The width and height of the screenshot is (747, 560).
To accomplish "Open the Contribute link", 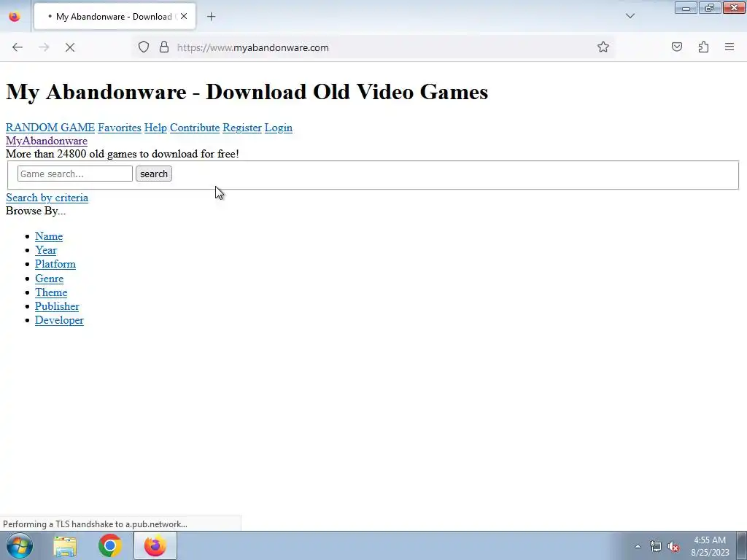I will [195, 128].
